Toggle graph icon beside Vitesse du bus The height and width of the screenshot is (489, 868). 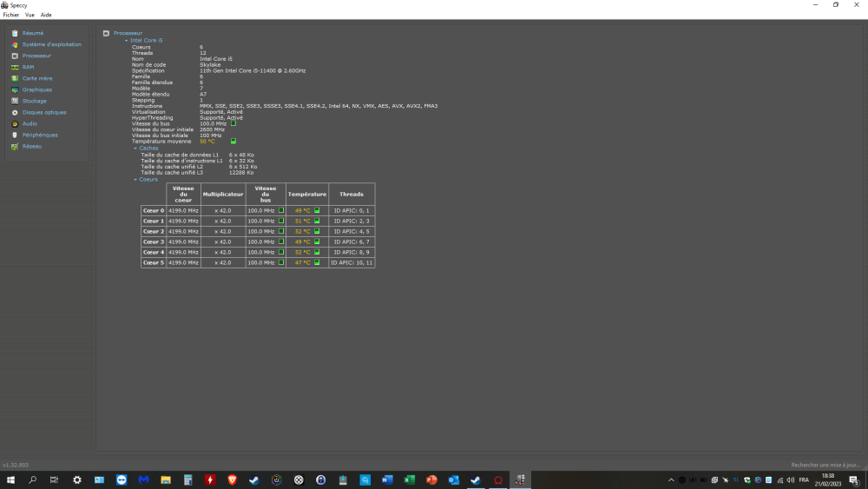233,123
